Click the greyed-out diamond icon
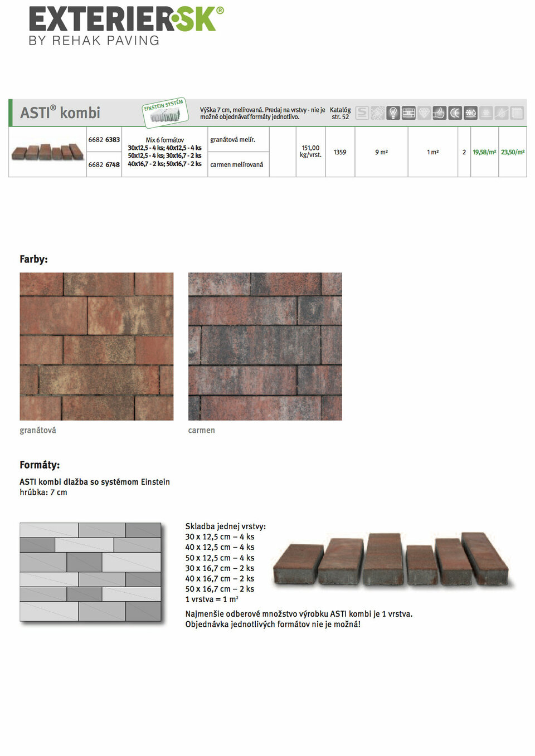The width and height of the screenshot is (535, 756). (424, 113)
